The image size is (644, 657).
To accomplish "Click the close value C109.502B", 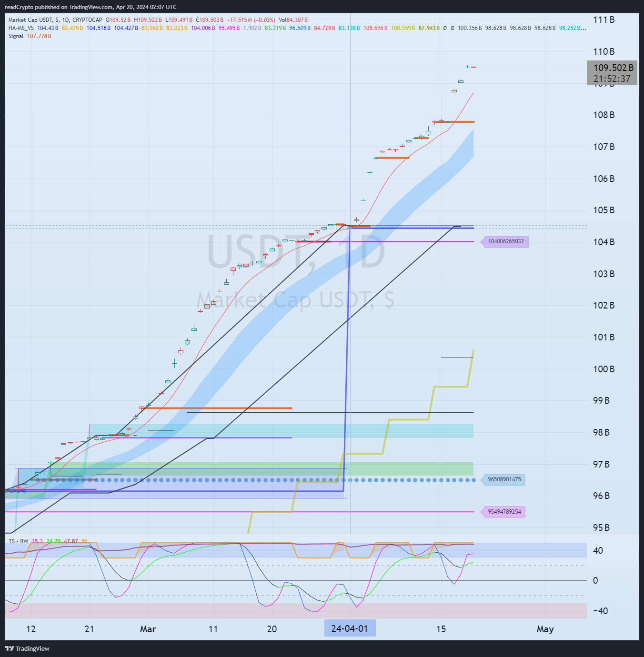I will [210, 20].
